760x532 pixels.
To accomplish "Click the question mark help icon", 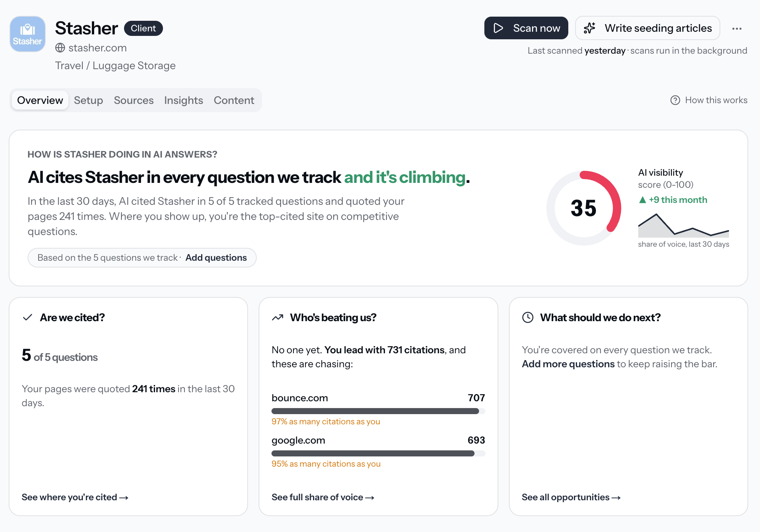I will 675,100.
